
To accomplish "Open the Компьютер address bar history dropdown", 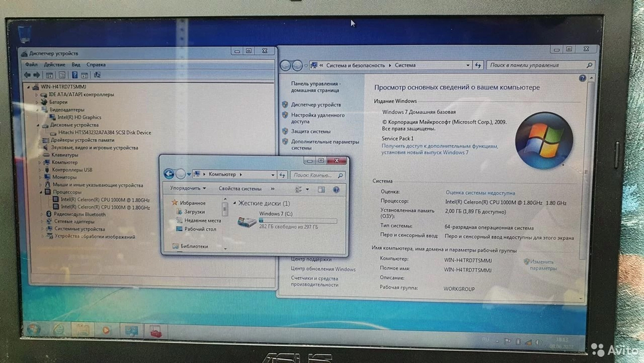I will [272, 175].
